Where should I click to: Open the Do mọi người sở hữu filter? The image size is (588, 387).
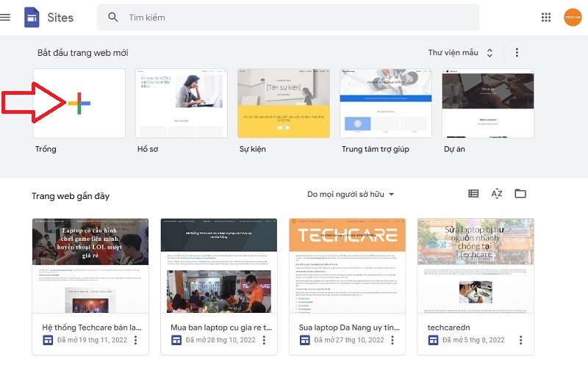tap(351, 195)
